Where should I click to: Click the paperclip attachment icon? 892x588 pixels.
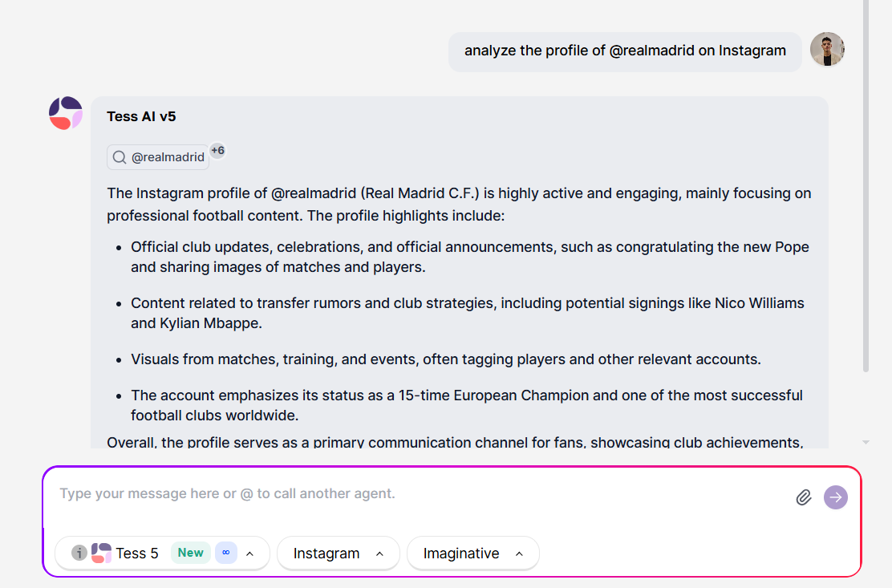tap(803, 497)
